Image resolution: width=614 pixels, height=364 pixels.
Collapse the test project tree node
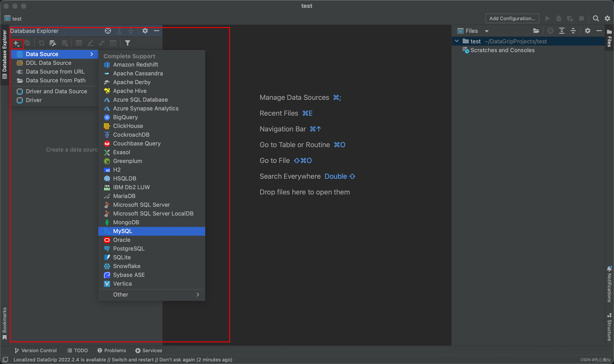click(x=457, y=41)
